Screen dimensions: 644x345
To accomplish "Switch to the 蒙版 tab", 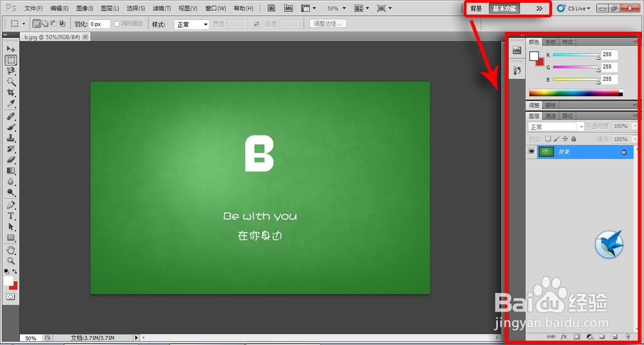I will click(x=551, y=105).
